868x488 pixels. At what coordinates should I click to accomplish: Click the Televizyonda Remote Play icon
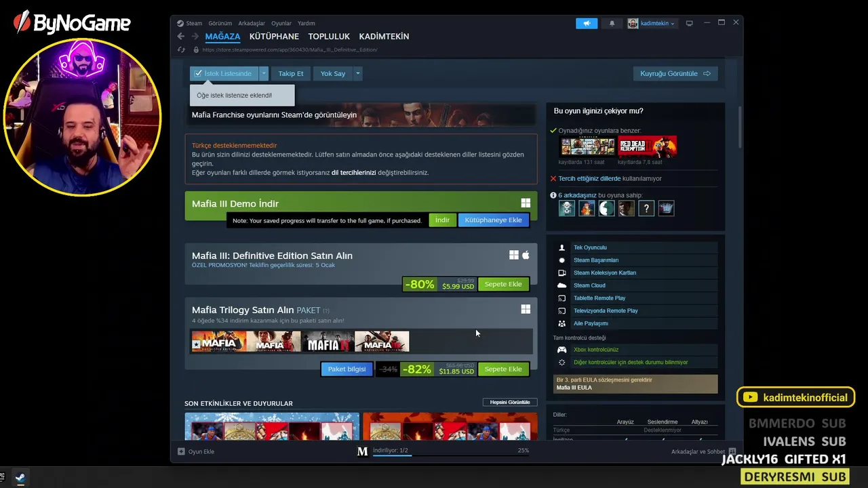click(x=561, y=311)
